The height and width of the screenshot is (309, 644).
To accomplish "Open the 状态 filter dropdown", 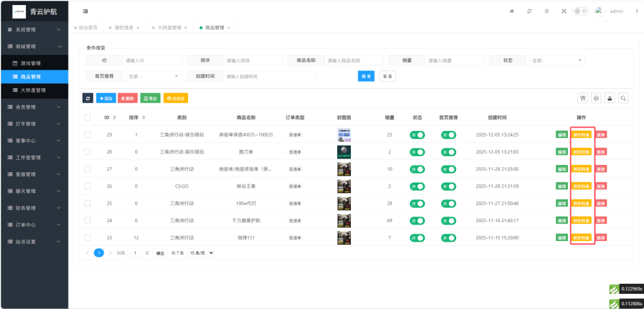I will pyautogui.click(x=556, y=60).
